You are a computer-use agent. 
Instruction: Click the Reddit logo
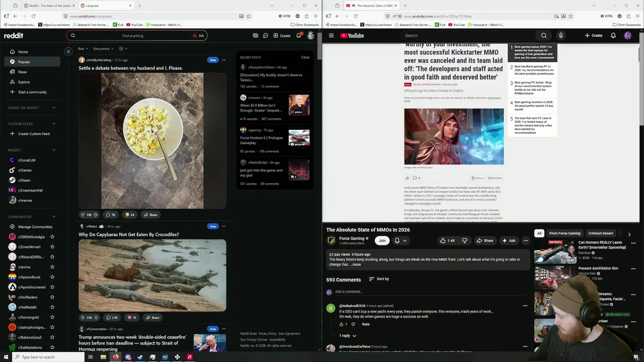pos(14,36)
